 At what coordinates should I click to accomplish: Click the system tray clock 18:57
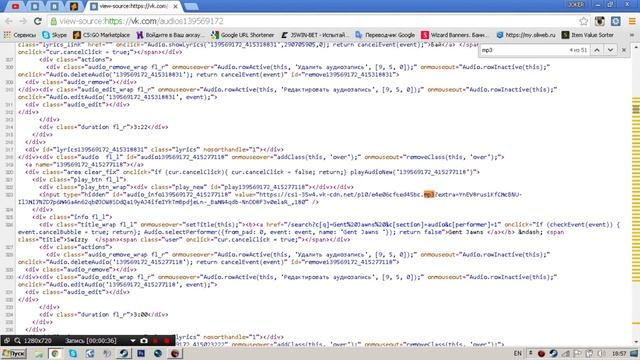pos(619,353)
